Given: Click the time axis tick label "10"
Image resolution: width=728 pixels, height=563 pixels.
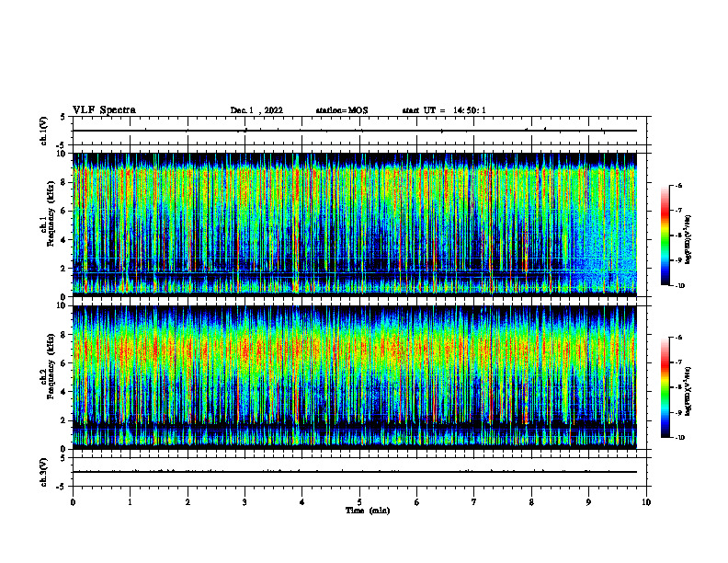Looking at the screenshot, I should [646, 502].
